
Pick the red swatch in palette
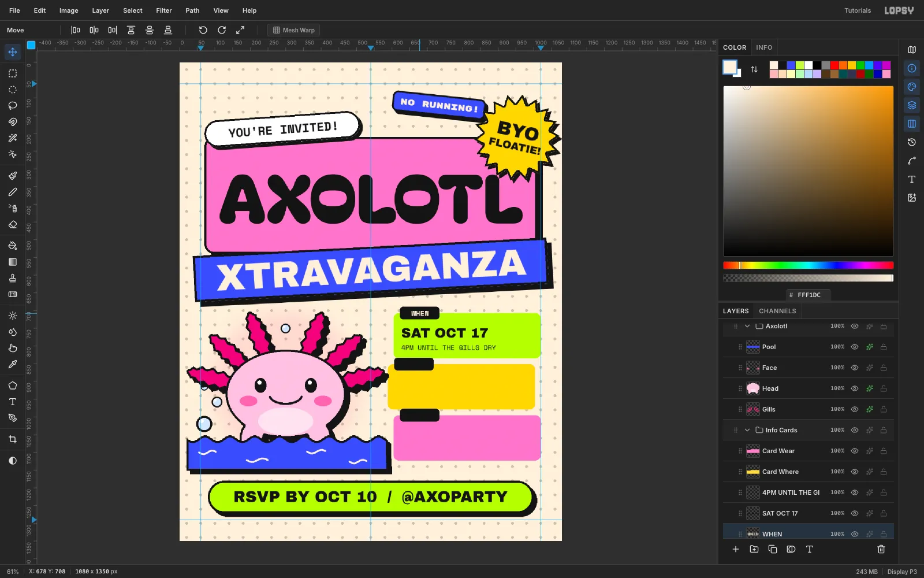click(x=834, y=65)
